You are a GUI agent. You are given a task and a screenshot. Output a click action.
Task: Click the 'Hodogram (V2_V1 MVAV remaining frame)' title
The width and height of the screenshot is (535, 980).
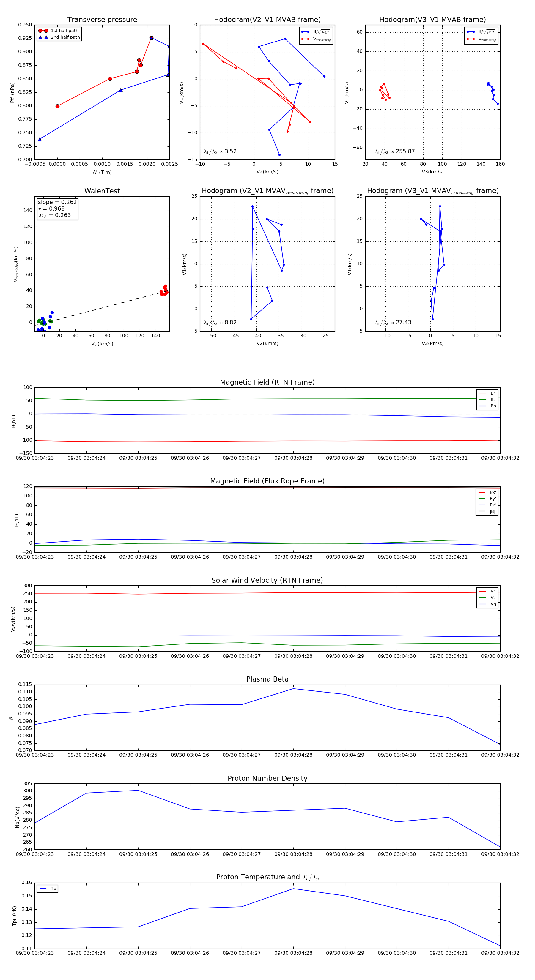point(267,191)
